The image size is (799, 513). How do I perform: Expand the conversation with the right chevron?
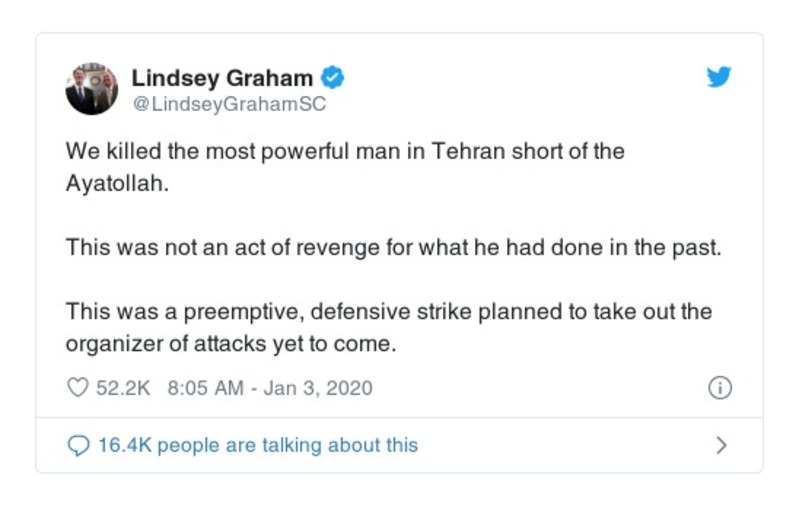[721, 445]
